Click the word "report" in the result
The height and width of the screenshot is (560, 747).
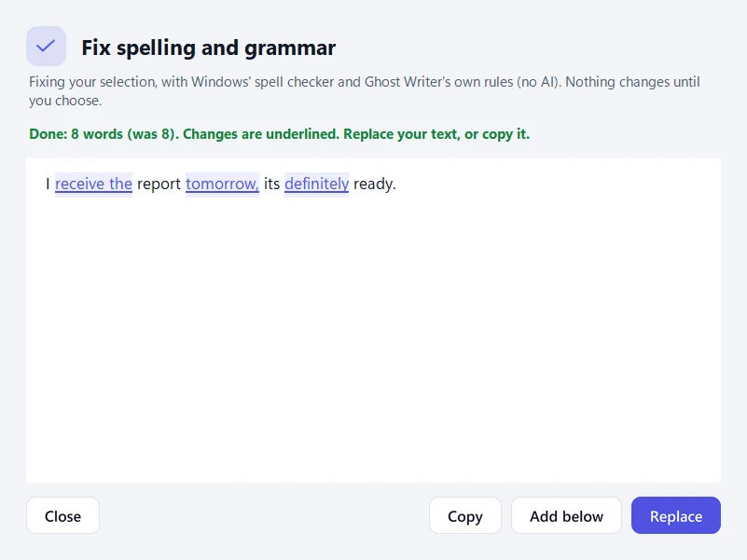(159, 184)
